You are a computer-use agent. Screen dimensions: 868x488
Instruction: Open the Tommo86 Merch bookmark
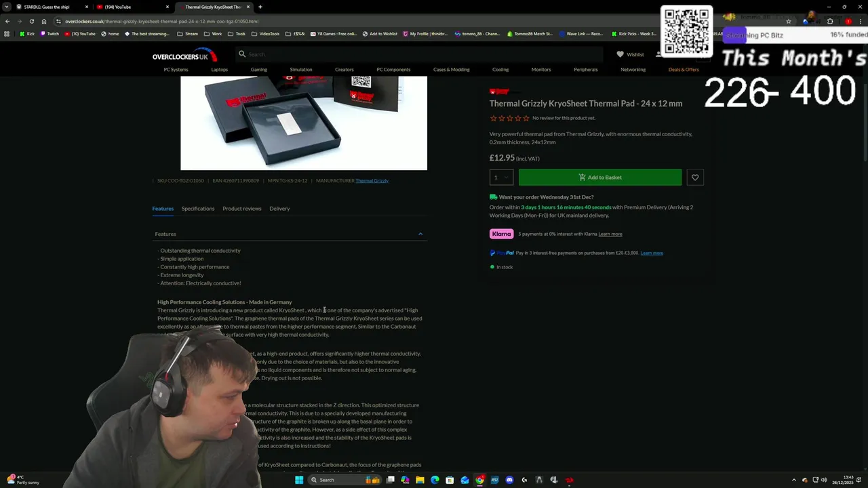pyautogui.click(x=530, y=34)
